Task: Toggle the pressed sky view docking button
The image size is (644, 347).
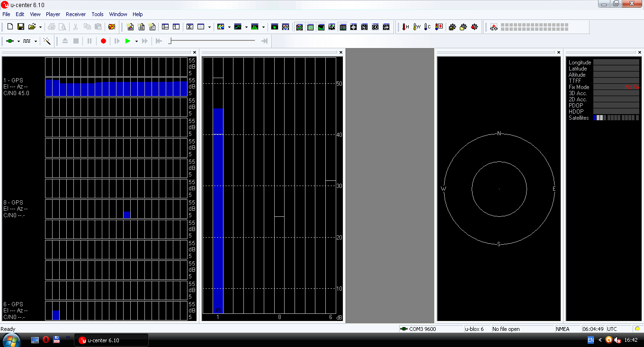Action: [299, 27]
